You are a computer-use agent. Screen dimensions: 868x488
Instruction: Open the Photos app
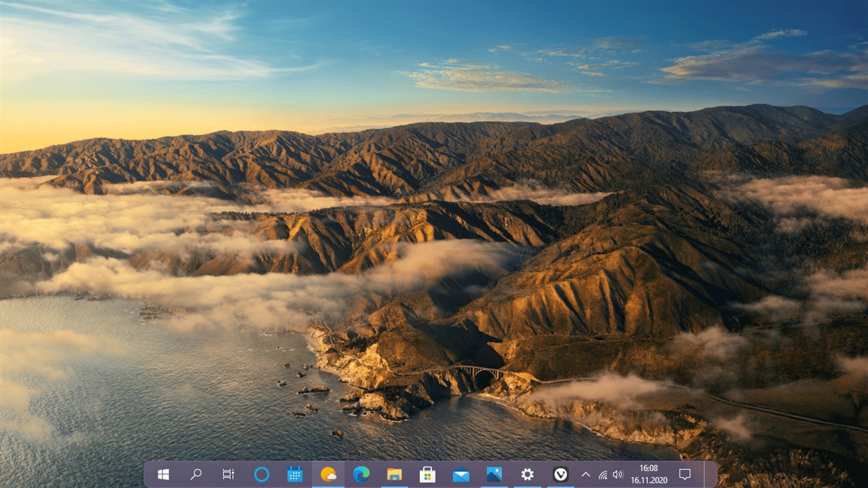coord(493,474)
